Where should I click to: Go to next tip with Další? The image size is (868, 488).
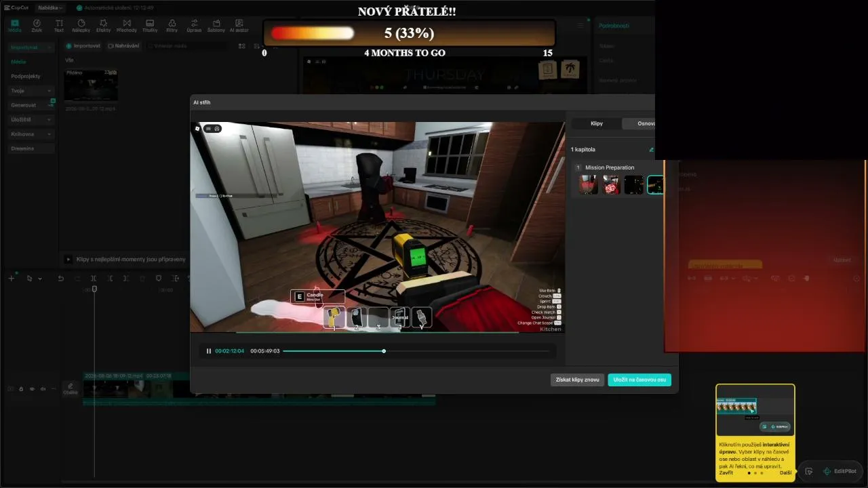786,472
